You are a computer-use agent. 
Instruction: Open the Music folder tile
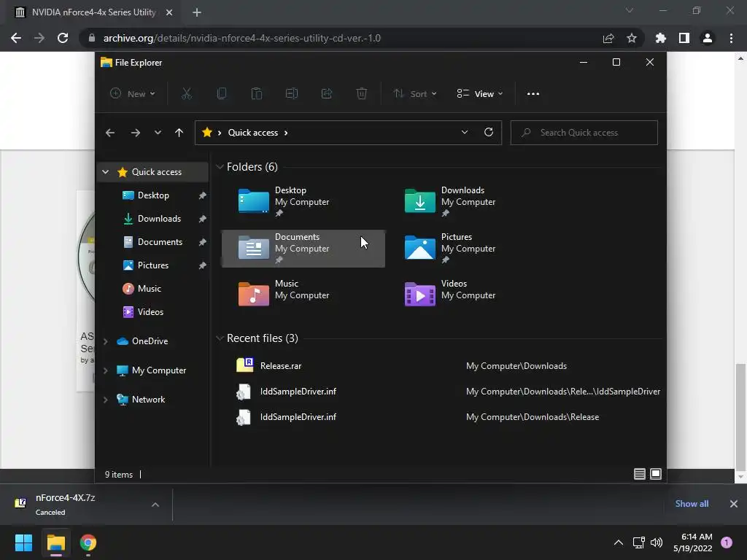303,294
